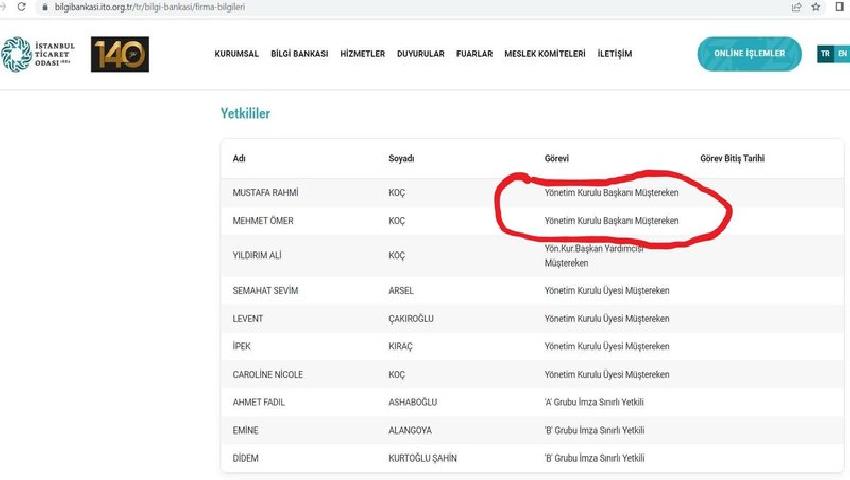Viewport: 850px width, 480px height.
Task: Select the name CAROLİNE NİCOLE
Action: click(268, 375)
